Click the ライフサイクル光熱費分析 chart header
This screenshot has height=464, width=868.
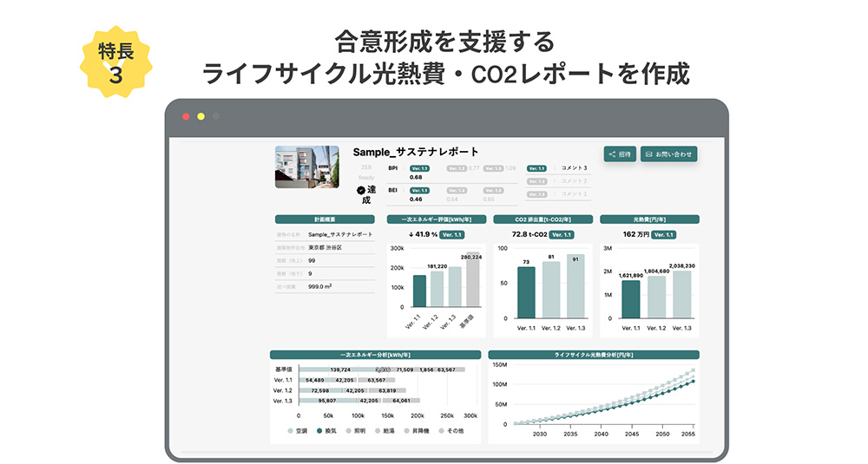(x=594, y=355)
